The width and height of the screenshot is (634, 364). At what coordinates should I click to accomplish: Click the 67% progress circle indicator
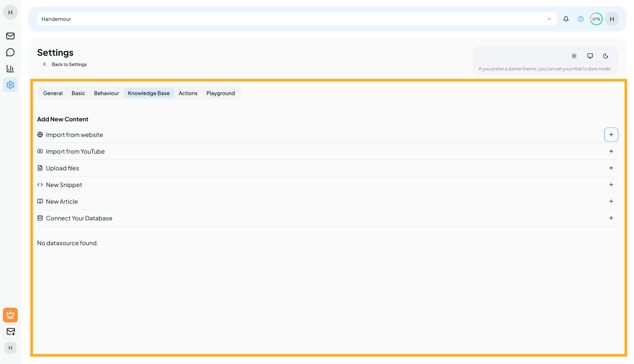pos(596,19)
